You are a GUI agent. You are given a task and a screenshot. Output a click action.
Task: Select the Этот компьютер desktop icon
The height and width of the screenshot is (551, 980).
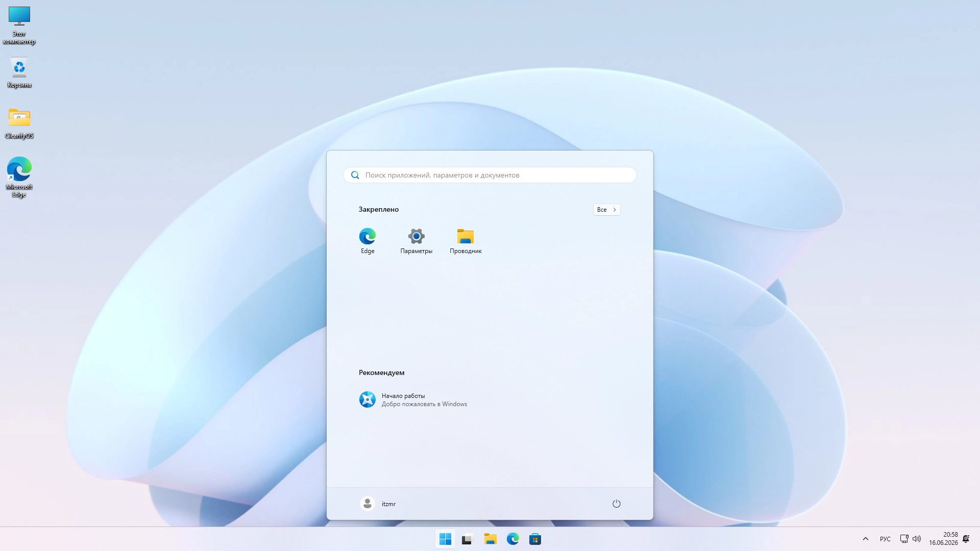[19, 26]
